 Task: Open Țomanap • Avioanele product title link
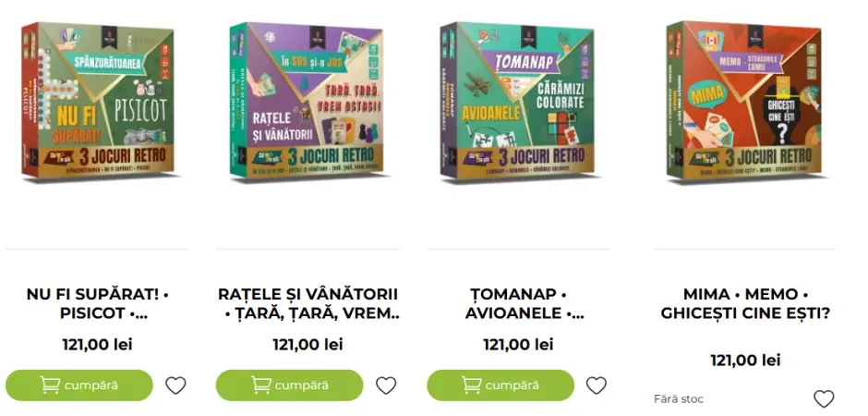tap(519, 303)
